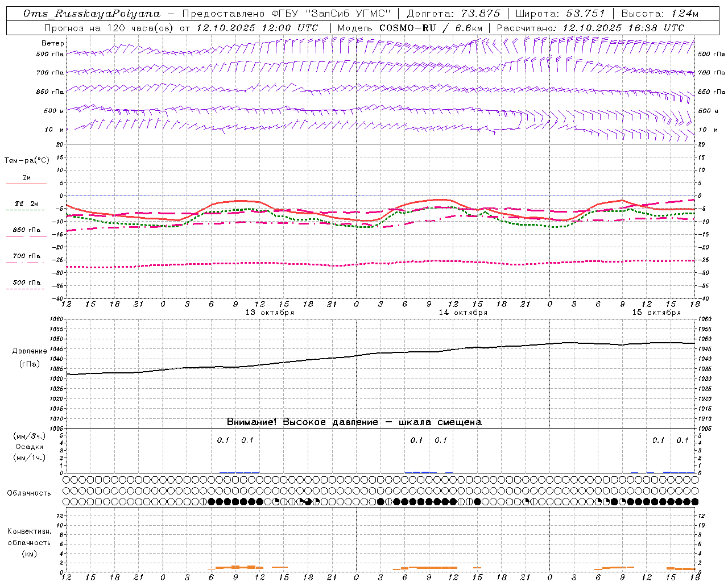This screenshot has width=728, height=582.
Task: Click the Давление panel label
Action: pos(28,351)
